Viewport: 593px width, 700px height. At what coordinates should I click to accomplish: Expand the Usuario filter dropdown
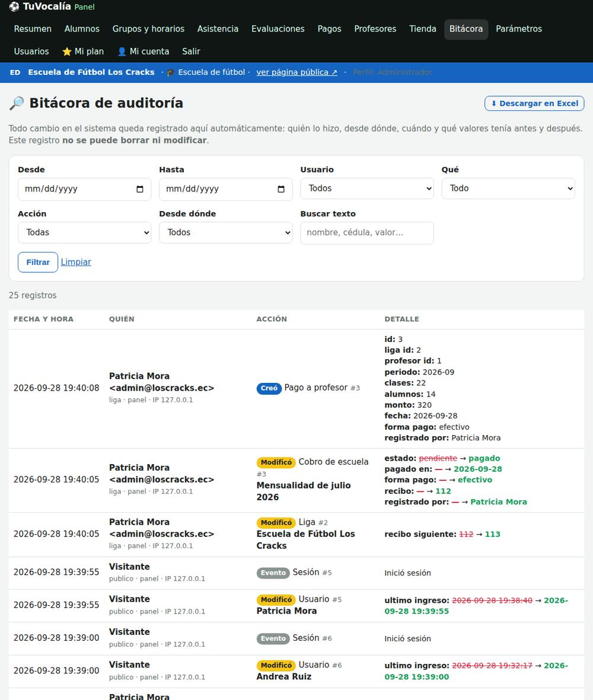[x=366, y=188]
